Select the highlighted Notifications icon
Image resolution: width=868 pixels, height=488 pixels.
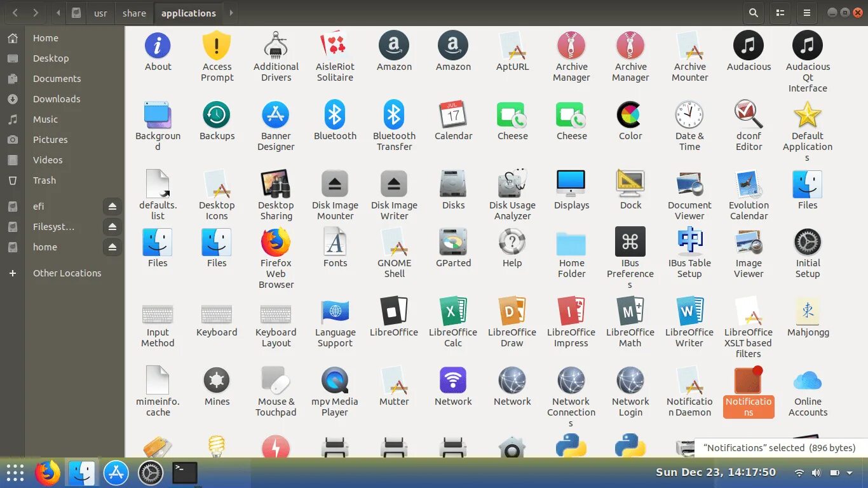[x=749, y=381]
